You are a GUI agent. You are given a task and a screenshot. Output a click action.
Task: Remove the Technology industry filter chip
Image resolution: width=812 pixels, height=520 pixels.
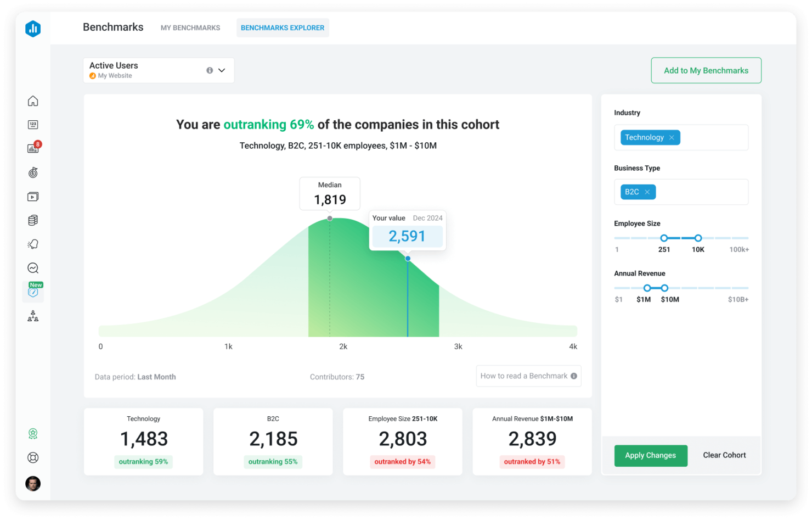[672, 137]
